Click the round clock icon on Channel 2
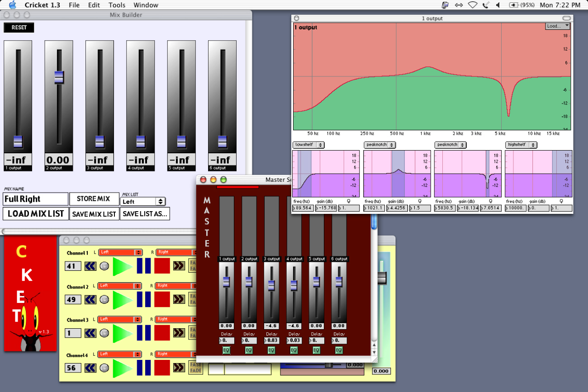 [104, 299]
